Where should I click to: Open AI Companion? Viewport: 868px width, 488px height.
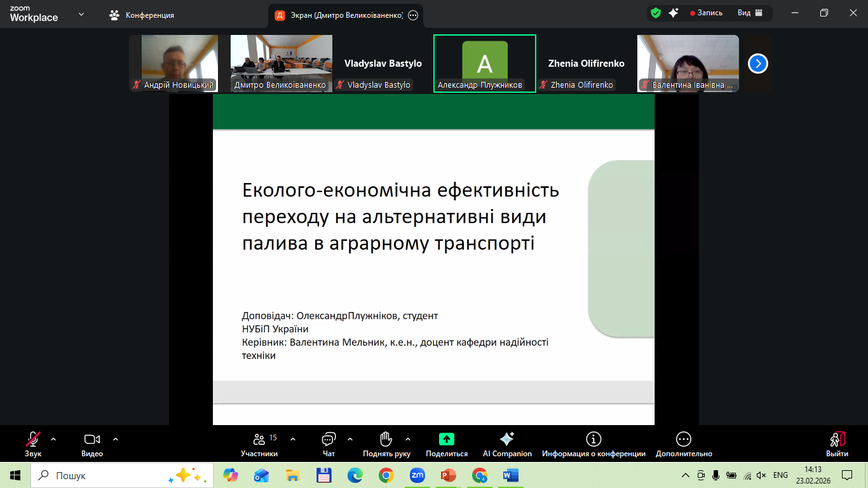(506, 444)
